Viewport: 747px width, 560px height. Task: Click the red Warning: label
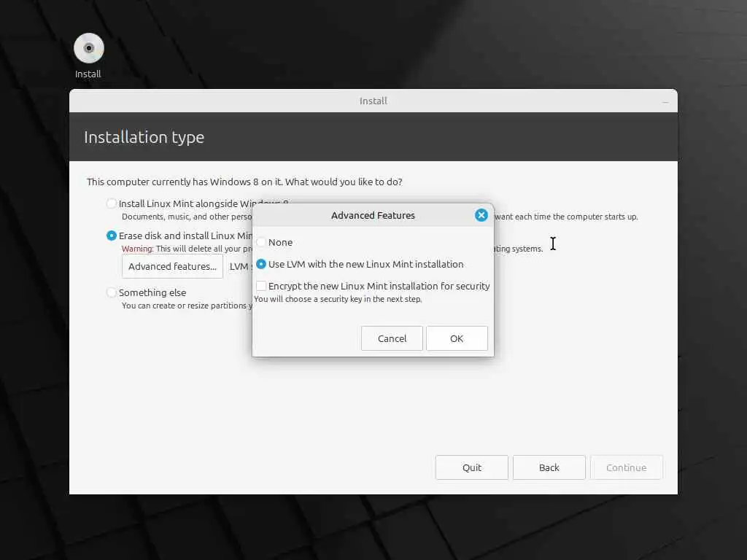click(x=137, y=249)
